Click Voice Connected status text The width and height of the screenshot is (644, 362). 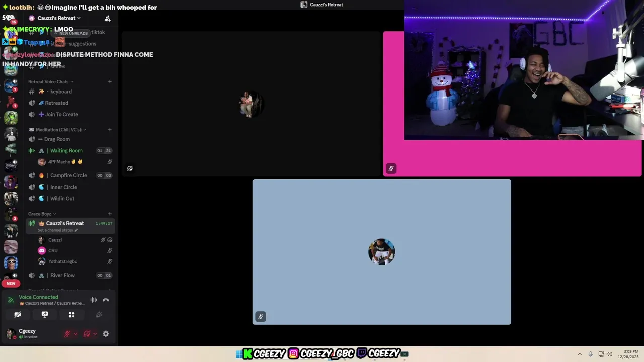pos(38,297)
